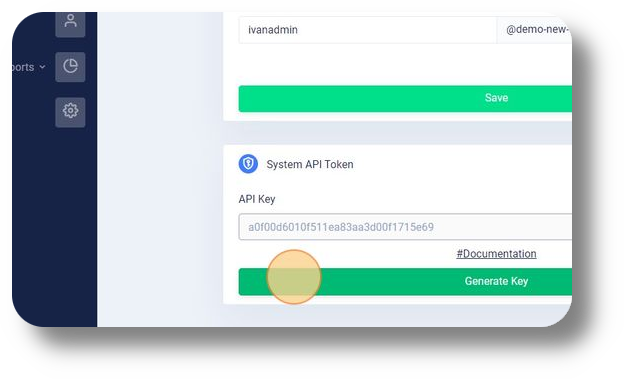Image resolution: width=624 pixels, height=379 pixels.
Task: Click the Generate Key button
Action: [x=405, y=281]
